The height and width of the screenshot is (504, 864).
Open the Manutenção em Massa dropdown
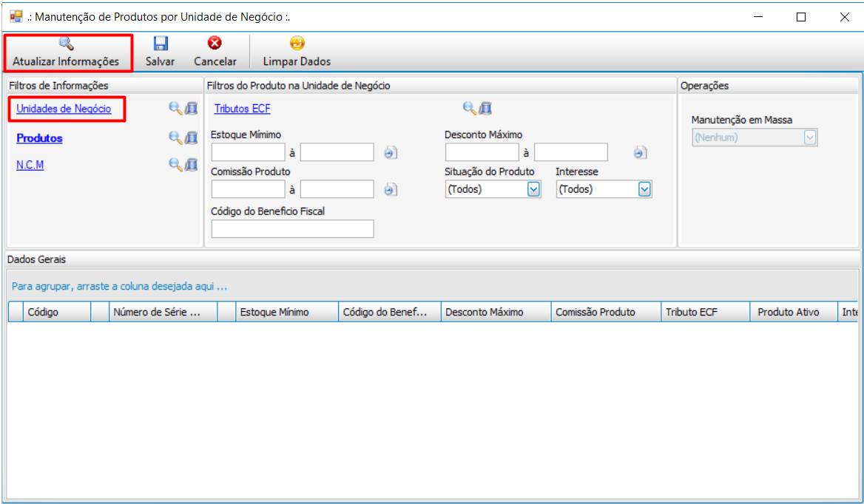click(755, 137)
